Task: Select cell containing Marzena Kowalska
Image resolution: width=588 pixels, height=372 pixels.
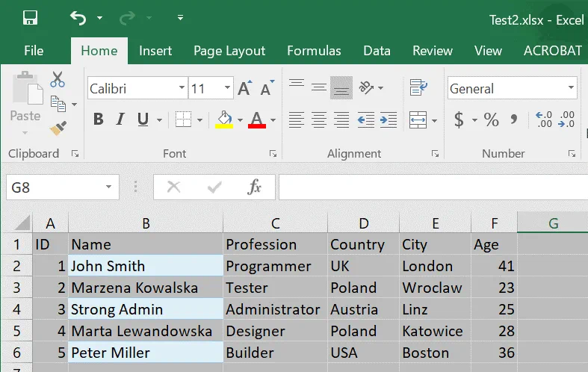Action: click(146, 288)
